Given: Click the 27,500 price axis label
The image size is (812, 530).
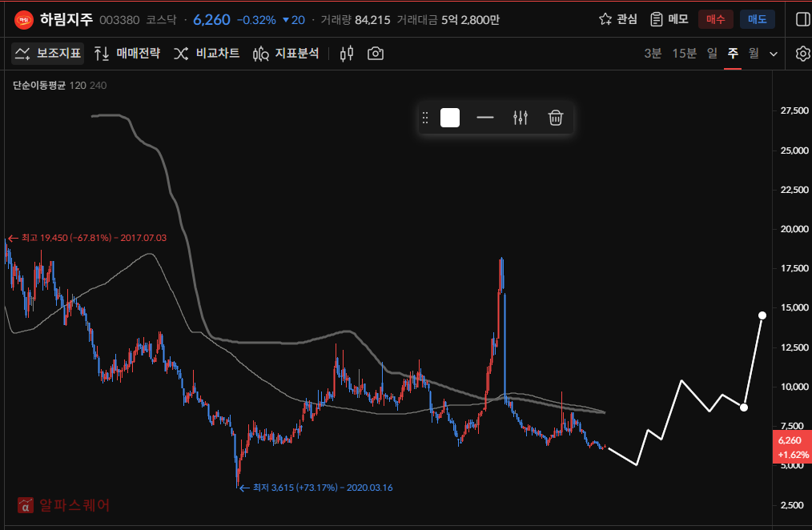Looking at the screenshot, I should 794,110.
